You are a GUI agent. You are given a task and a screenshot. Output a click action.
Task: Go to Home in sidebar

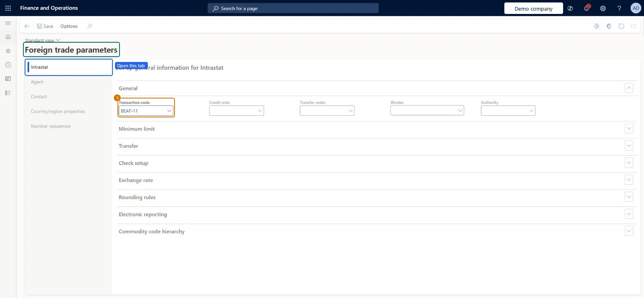8,37
